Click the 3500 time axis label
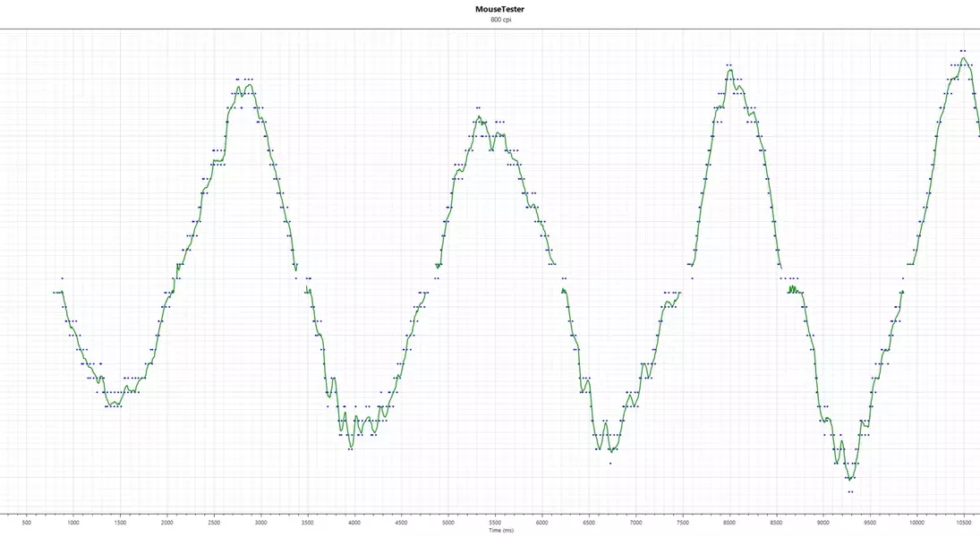This screenshot has width=980, height=537. click(308, 523)
